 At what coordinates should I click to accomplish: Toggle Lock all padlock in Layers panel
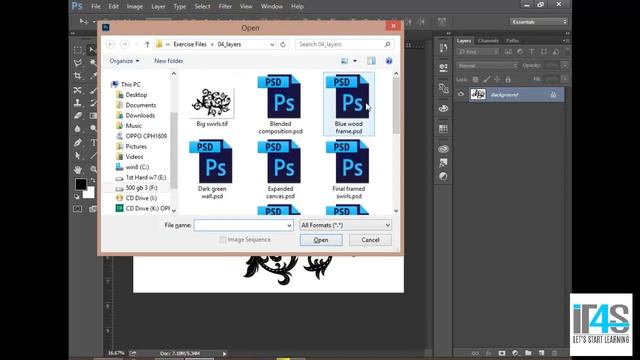pos(508,79)
